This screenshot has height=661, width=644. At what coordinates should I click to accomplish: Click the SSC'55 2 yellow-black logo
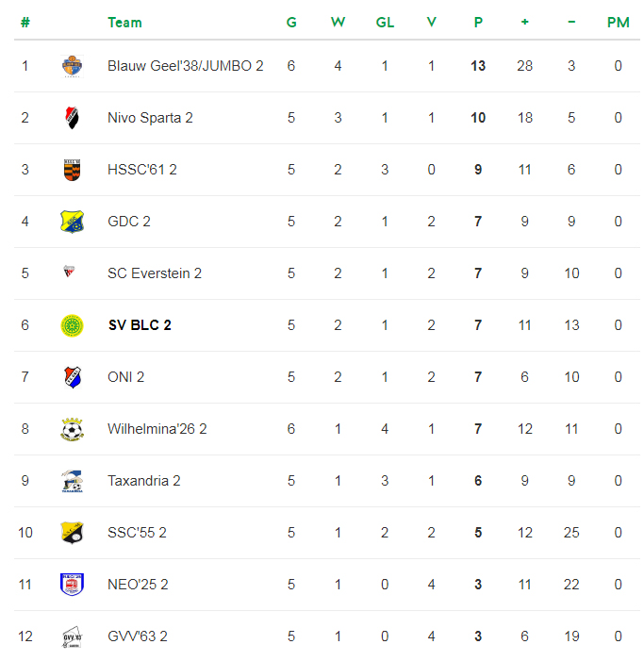tap(72, 533)
